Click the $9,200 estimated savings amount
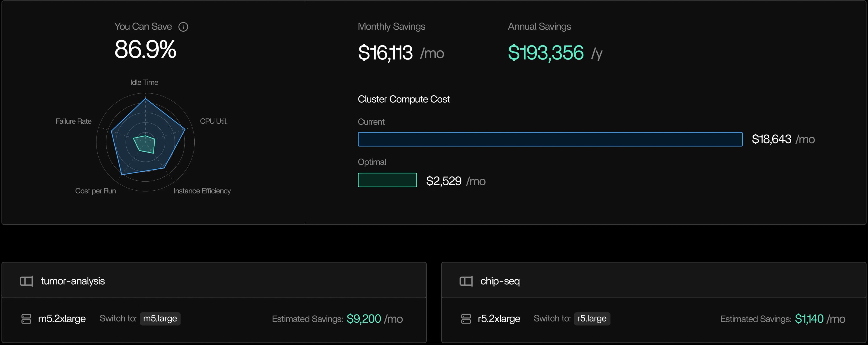The image size is (868, 345). 363,319
